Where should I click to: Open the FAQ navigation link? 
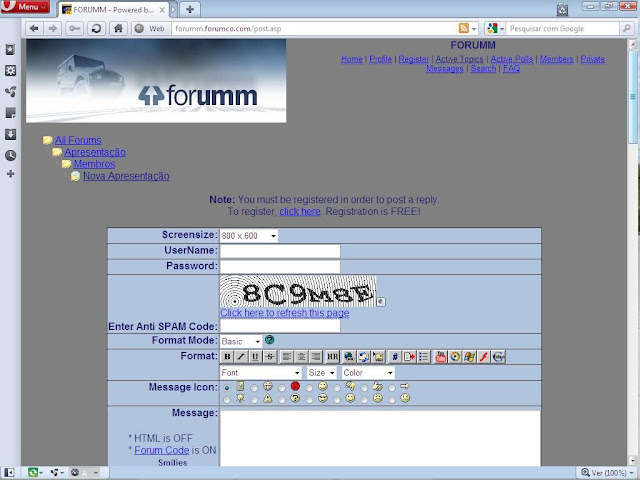511,69
